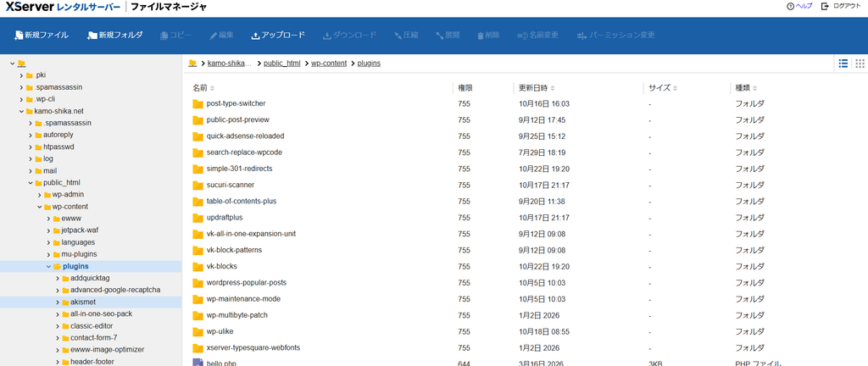Viewport: 868px width, 366px height.
Task: Collapse the kamo-shika.net tree node
Action: [21, 111]
